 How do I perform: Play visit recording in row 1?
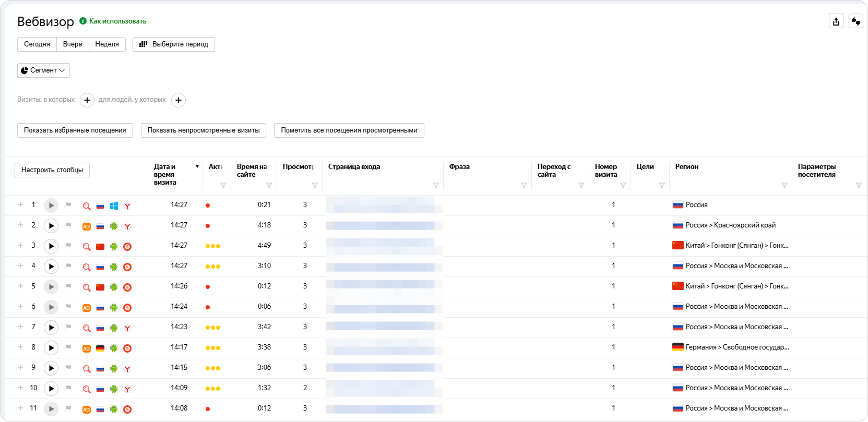coord(51,206)
